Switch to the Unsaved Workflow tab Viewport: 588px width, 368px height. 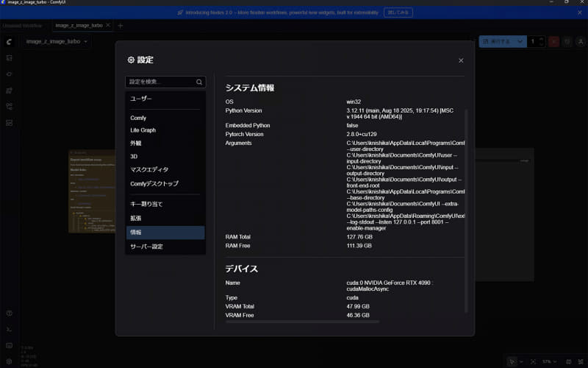tap(22, 26)
